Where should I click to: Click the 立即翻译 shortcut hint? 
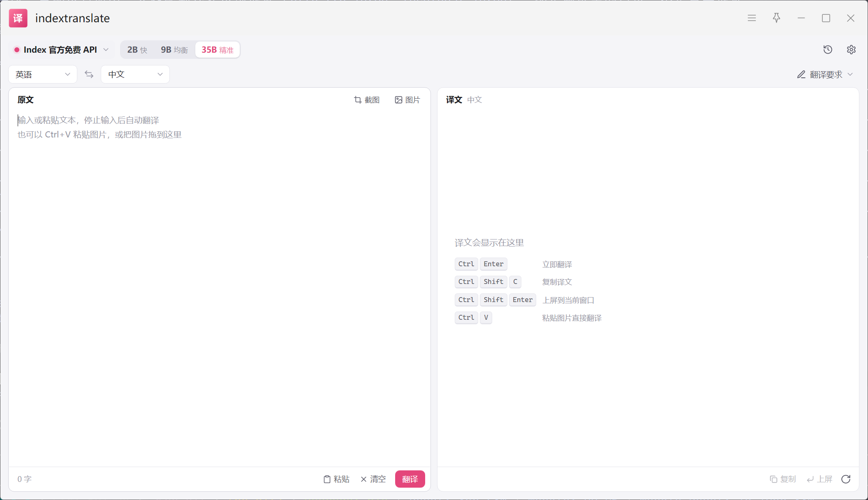click(557, 265)
